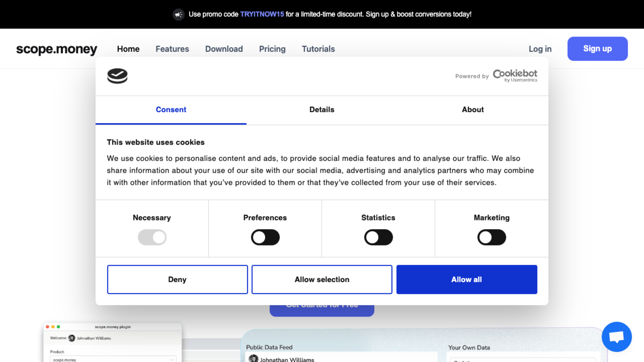Screen dimensions: 644x362
Task: Click the 'scope.money plugin' window title
Action: (113, 327)
